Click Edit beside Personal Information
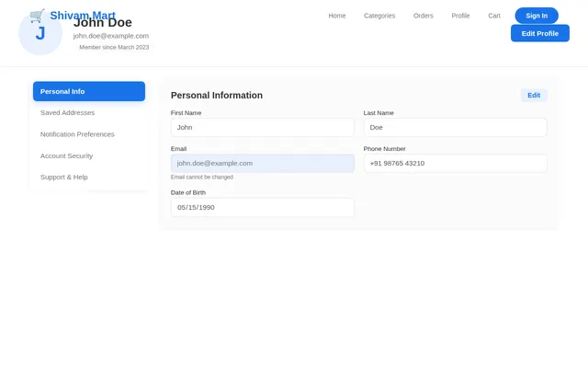The width and height of the screenshot is (588, 368). [534, 96]
